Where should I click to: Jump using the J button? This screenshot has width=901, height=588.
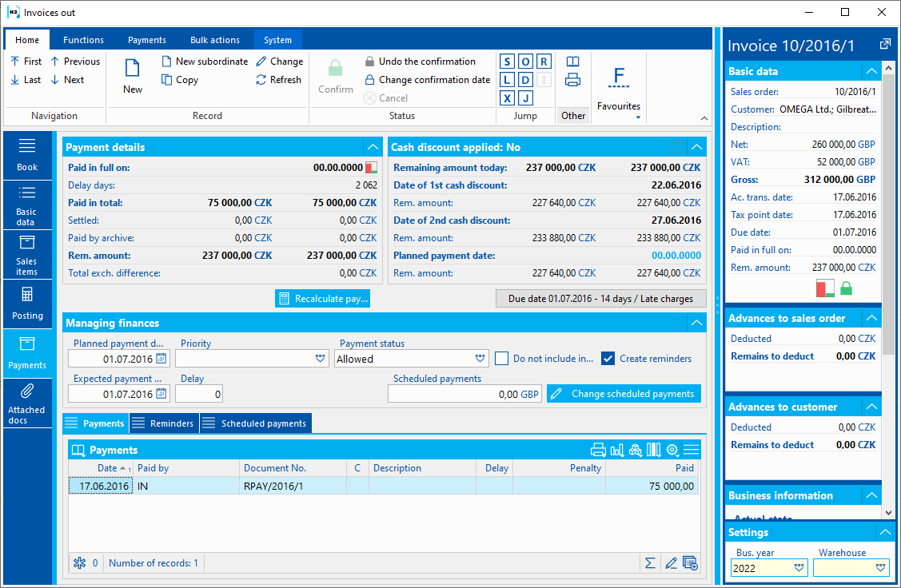point(525,98)
